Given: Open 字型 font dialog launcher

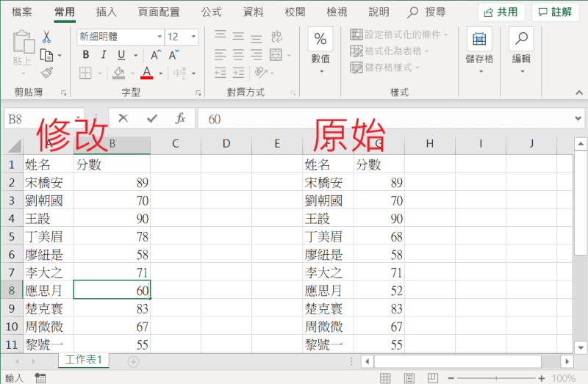Looking at the screenshot, I should [198, 93].
